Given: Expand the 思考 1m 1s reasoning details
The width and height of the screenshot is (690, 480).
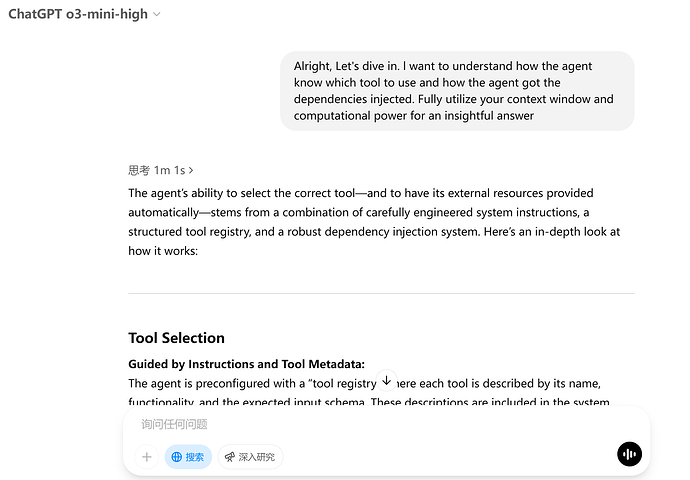Looking at the screenshot, I should (x=161, y=170).
